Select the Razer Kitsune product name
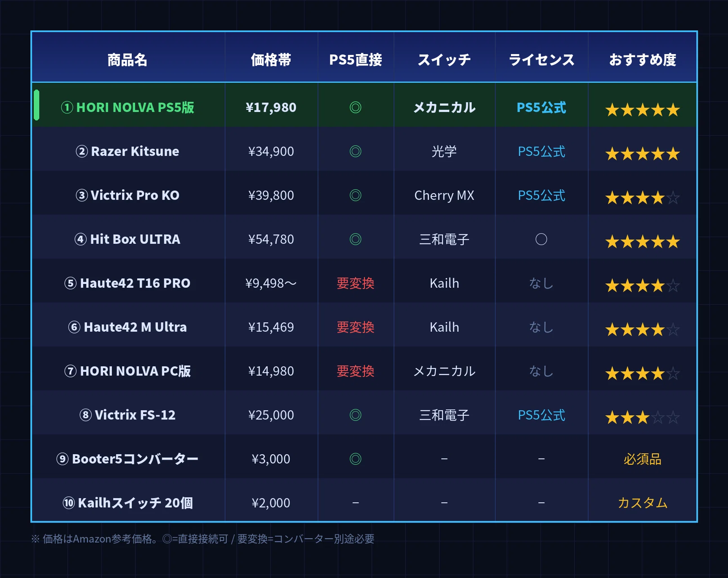Screen dimensions: 728x578 [x=128, y=151]
